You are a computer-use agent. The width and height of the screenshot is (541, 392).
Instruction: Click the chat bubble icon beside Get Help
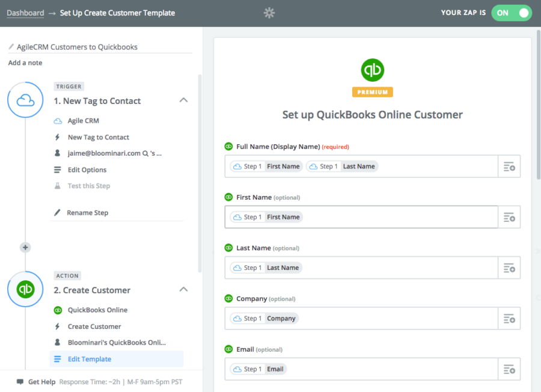click(x=20, y=382)
